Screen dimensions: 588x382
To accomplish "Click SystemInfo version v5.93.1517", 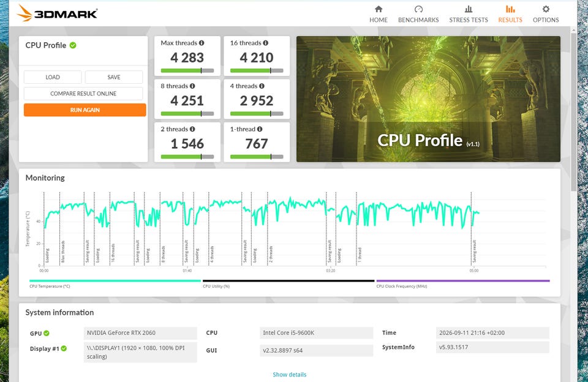I will pos(492,347).
